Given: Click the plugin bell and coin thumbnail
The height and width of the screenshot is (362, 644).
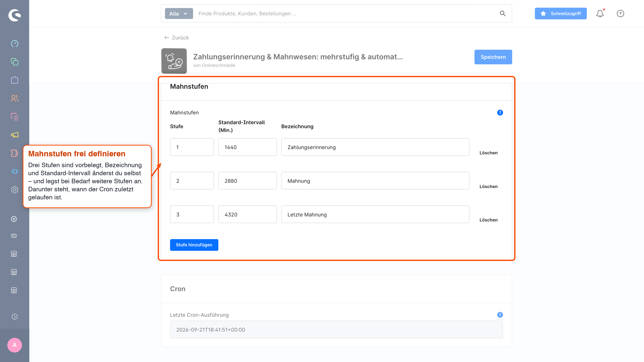Looking at the screenshot, I should click(174, 61).
